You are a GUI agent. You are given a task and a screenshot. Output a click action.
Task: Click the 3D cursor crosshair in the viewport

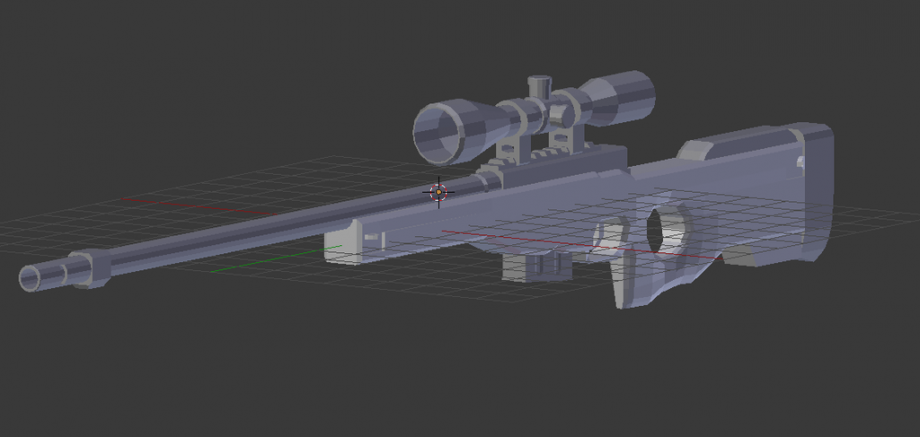437,191
